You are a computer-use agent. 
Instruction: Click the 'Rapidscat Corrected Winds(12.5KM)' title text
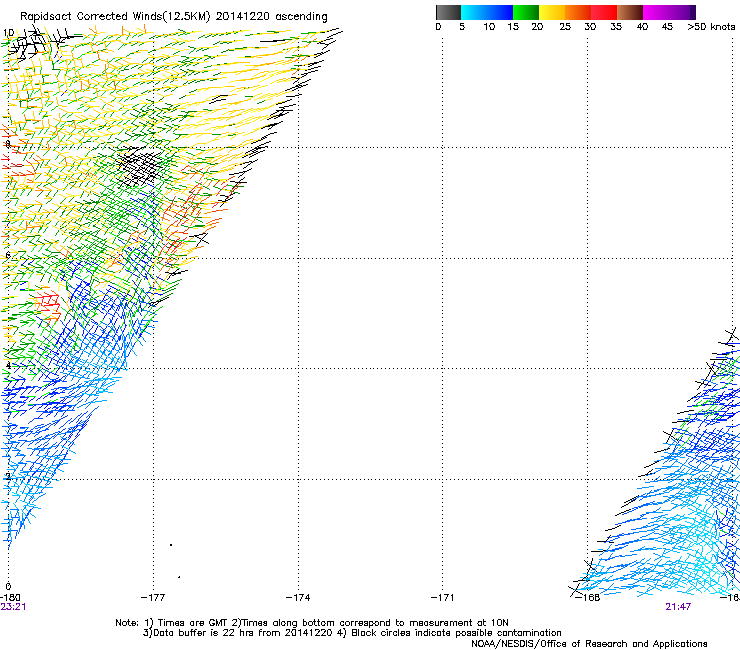[x=115, y=17]
